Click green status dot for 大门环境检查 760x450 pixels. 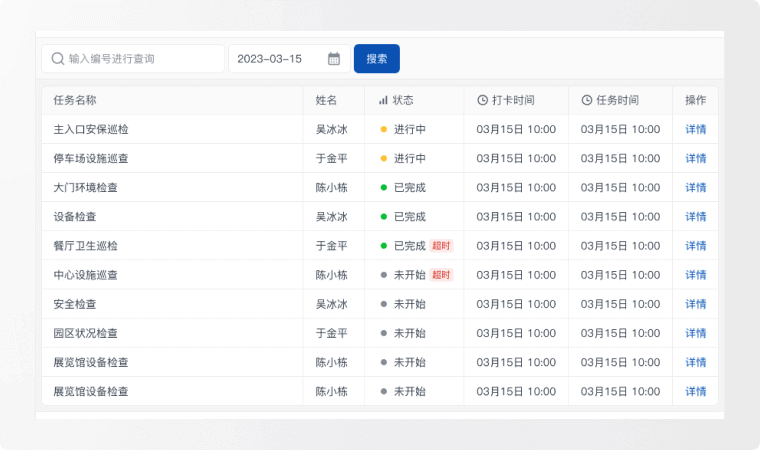384,188
